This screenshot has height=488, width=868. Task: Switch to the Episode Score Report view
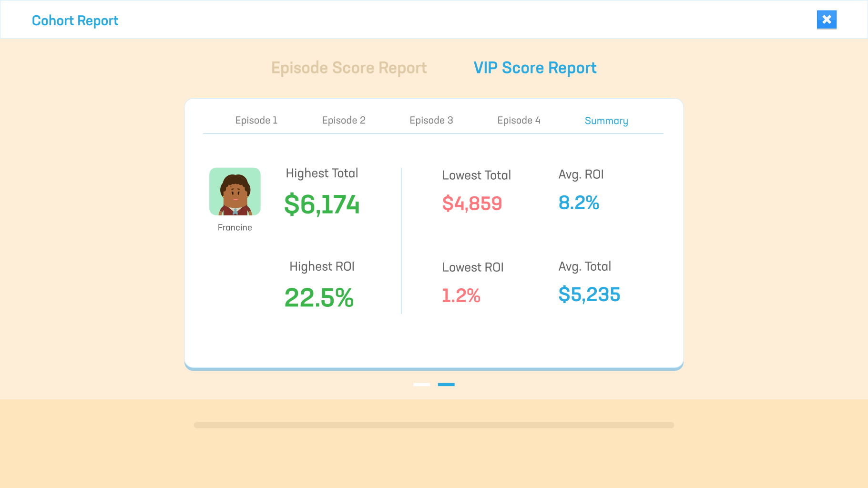point(348,68)
